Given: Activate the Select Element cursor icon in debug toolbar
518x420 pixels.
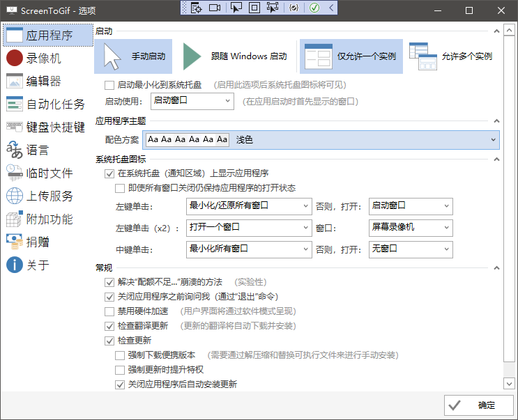Looking at the screenshot, I should pyautogui.click(x=236, y=8).
